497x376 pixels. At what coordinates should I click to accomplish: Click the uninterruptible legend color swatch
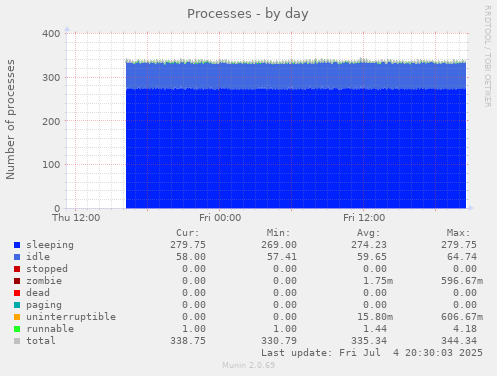click(x=17, y=317)
